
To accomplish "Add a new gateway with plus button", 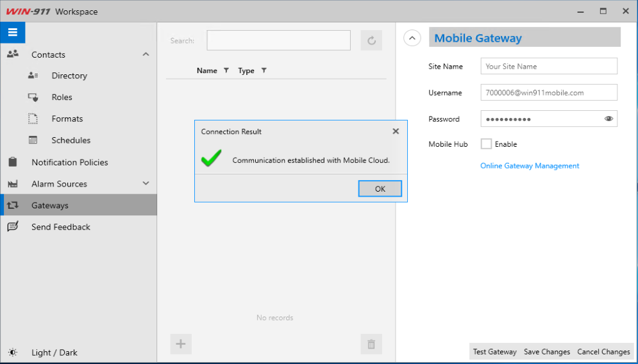I will point(181,344).
